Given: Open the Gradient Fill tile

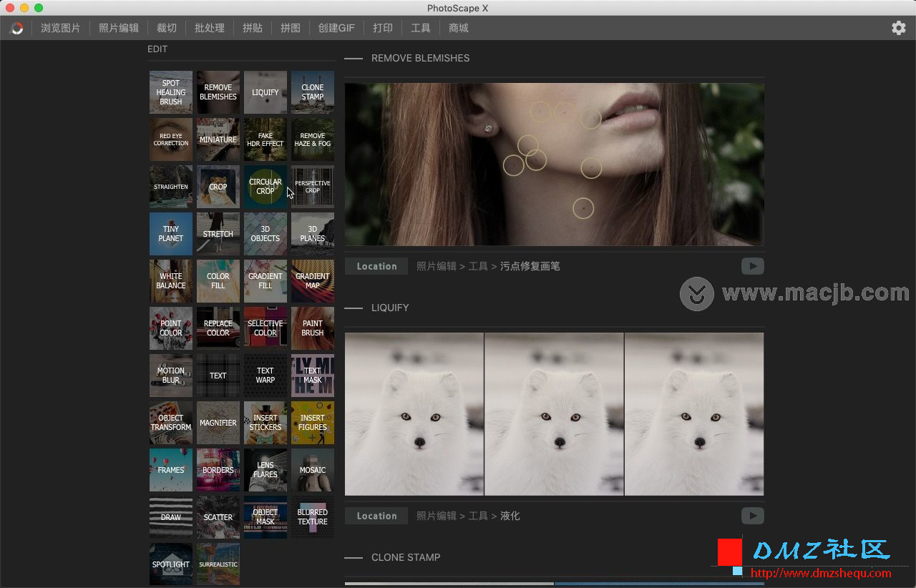Looking at the screenshot, I should click(x=265, y=281).
